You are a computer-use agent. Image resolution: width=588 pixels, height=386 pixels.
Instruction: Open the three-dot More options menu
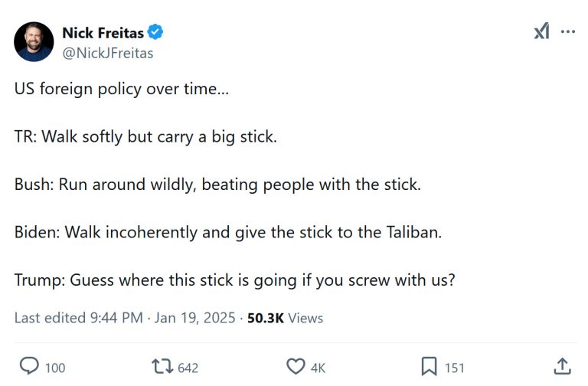[x=567, y=31]
